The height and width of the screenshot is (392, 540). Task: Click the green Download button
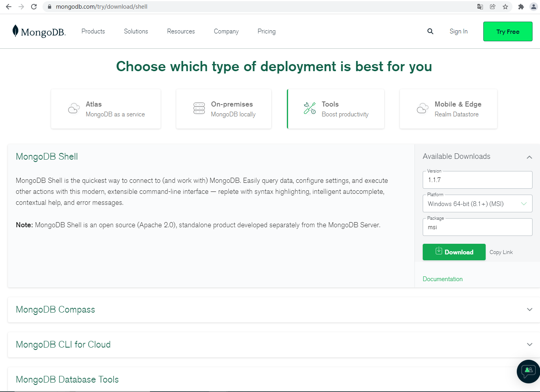pyautogui.click(x=454, y=252)
